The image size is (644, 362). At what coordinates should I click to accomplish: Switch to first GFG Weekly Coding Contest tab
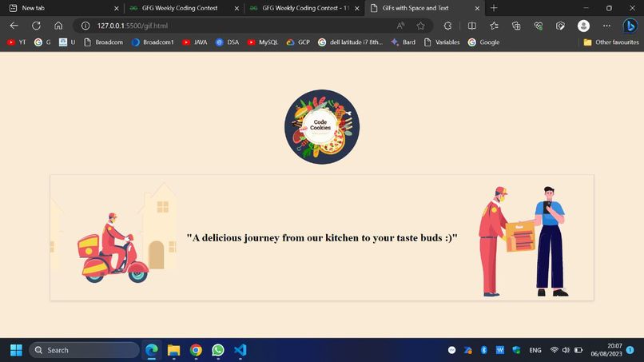point(183,8)
